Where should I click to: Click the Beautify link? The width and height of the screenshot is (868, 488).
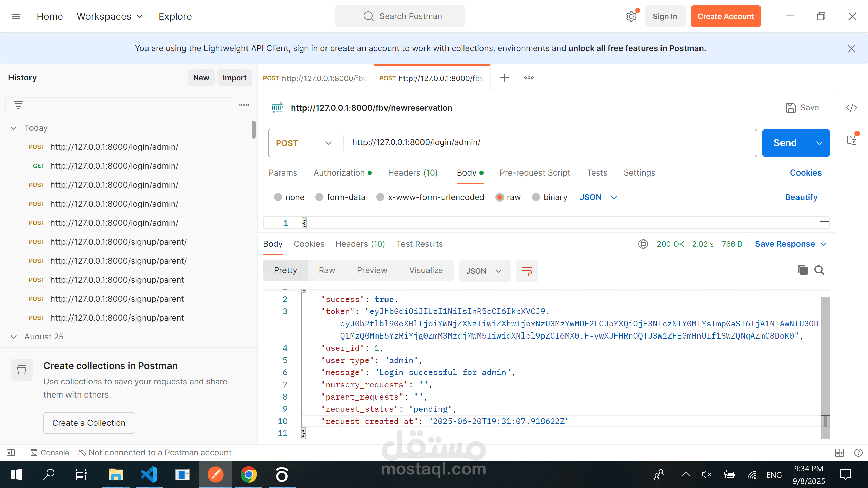[x=801, y=197]
